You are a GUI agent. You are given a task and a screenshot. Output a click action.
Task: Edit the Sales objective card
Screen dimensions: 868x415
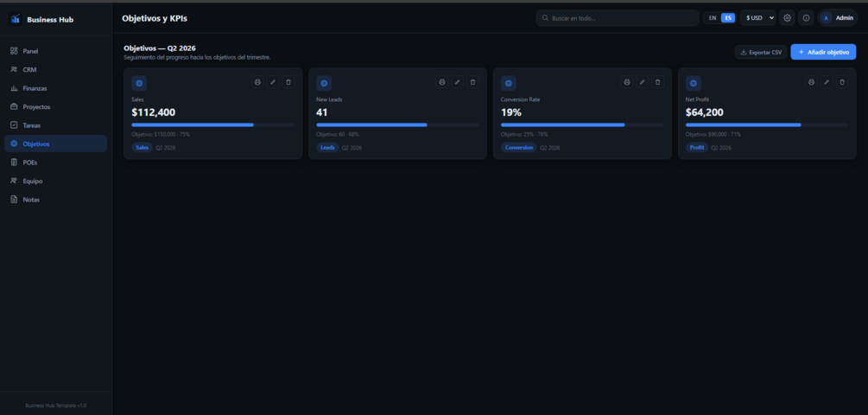[273, 82]
